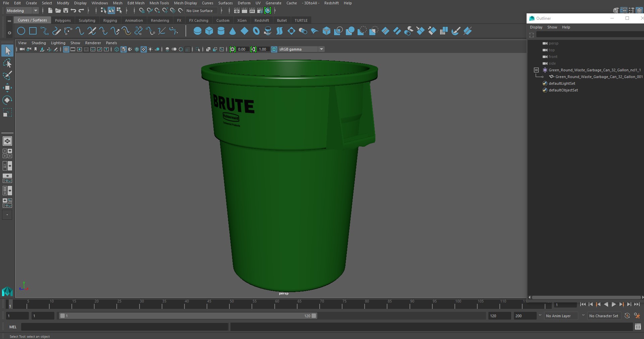Viewport: 644px width, 339px height.
Task: Click the Outliner horizontal scrollbar
Action: [586, 297]
